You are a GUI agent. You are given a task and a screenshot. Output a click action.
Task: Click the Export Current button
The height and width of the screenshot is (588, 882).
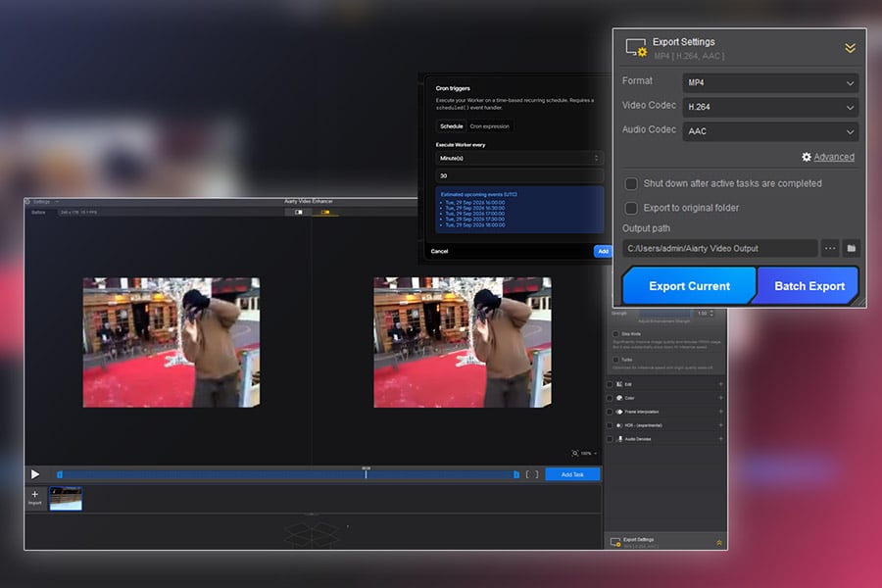[689, 286]
